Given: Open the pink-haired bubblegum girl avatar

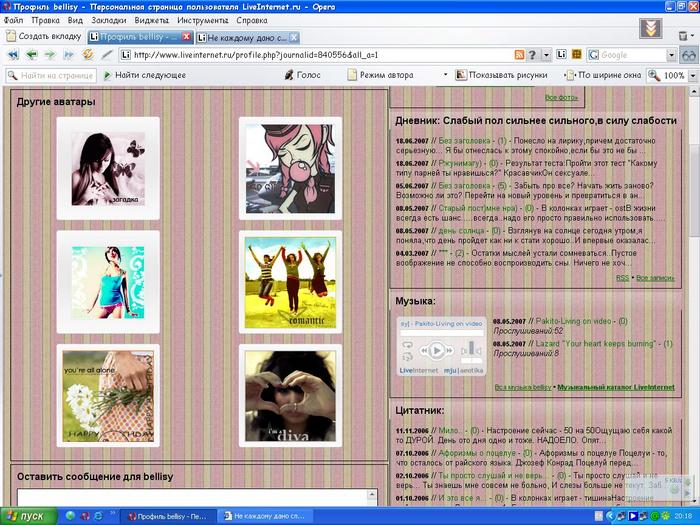Looking at the screenshot, I should pos(290,168).
